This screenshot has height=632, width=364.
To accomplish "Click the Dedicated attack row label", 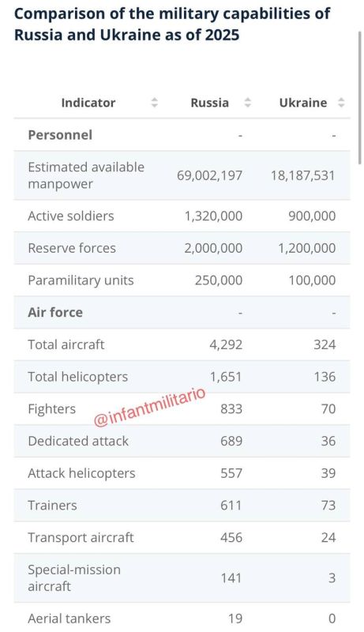I will [78, 441].
